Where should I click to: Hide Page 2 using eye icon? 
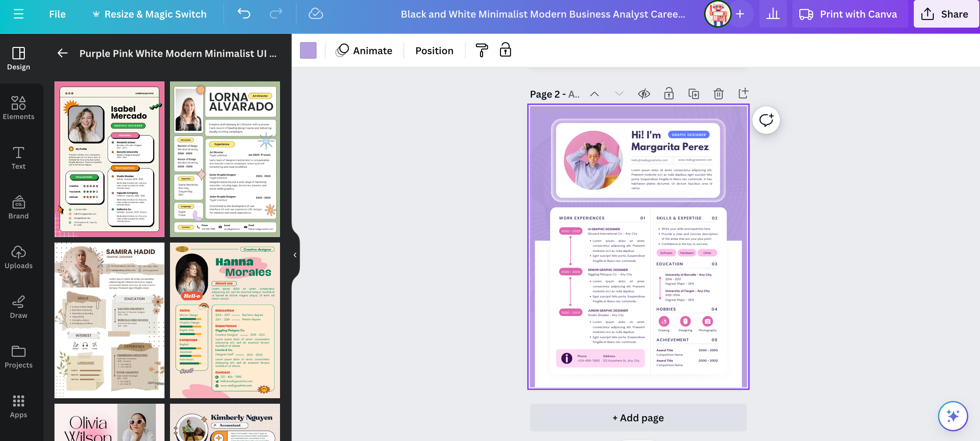click(644, 94)
